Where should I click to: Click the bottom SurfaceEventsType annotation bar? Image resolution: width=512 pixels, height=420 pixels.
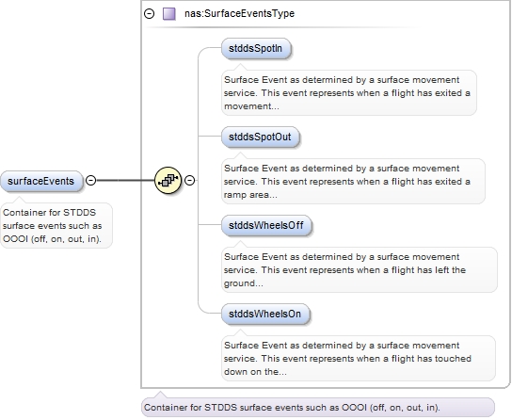coord(318,407)
